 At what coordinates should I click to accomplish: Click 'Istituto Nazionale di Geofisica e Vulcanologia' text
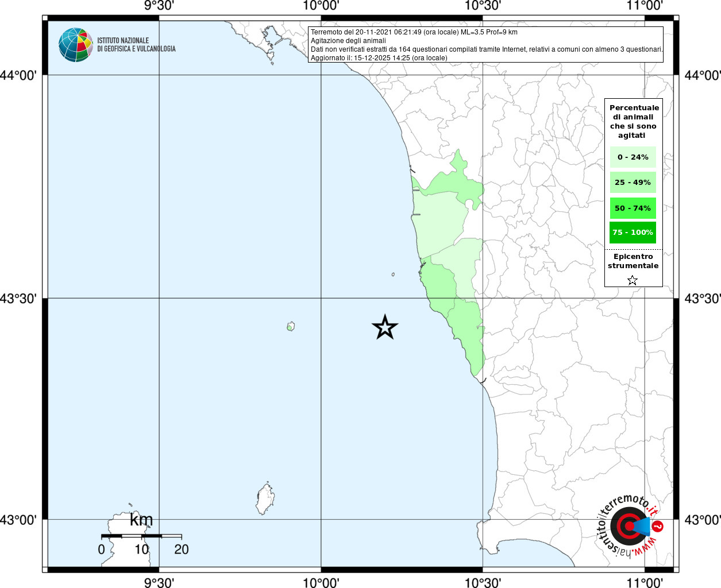click(136, 45)
